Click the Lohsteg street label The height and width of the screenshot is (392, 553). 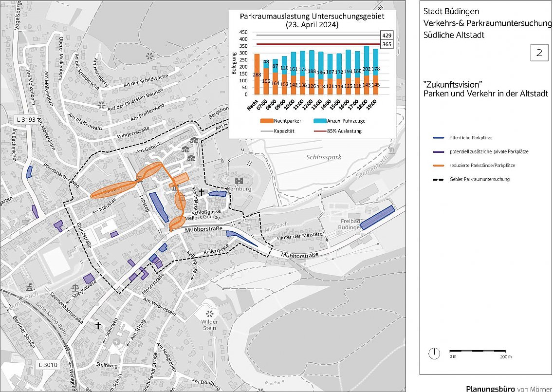145,204
